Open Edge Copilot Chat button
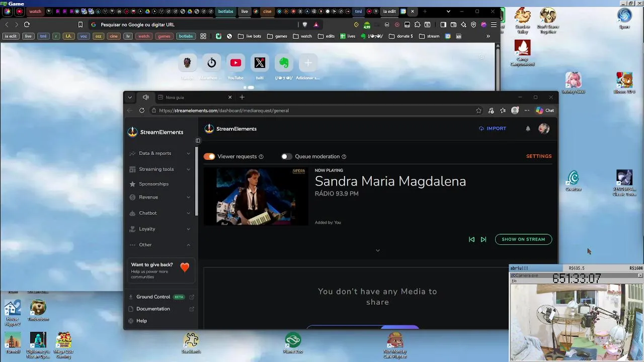The height and width of the screenshot is (362, 644). point(545,111)
